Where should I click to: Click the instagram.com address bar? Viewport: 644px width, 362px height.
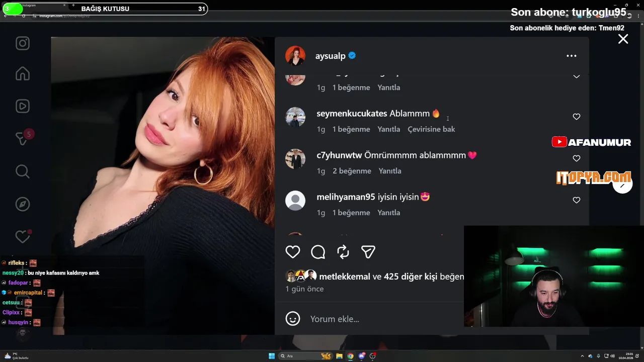click(64, 16)
